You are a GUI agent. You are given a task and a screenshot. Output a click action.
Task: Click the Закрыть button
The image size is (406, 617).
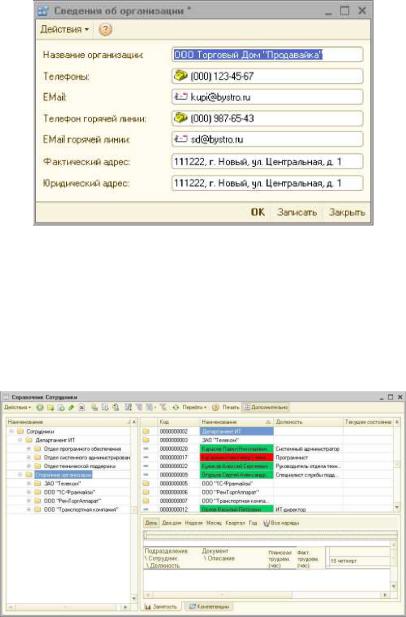[x=347, y=212]
